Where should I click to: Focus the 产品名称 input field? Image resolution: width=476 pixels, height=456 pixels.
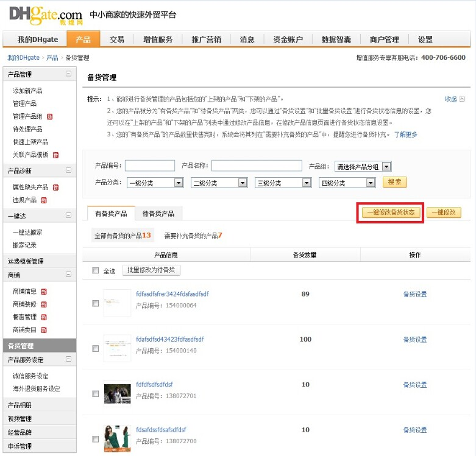pos(257,166)
